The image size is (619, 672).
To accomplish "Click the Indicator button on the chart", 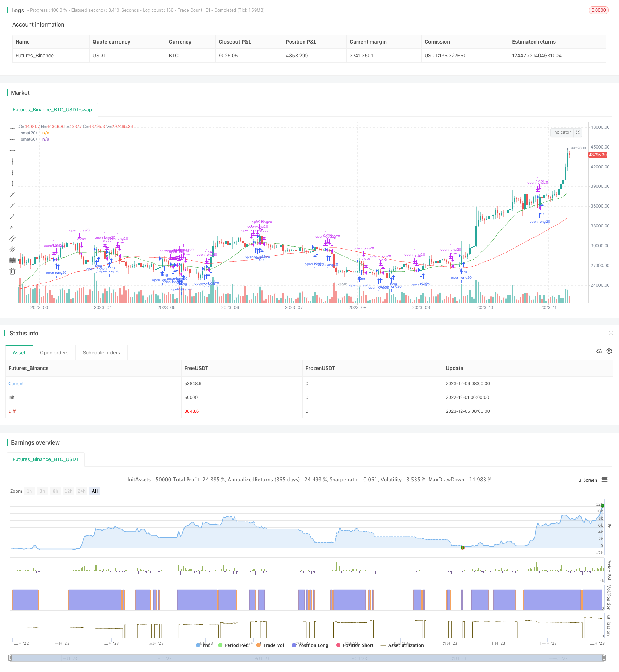I will pyautogui.click(x=562, y=132).
